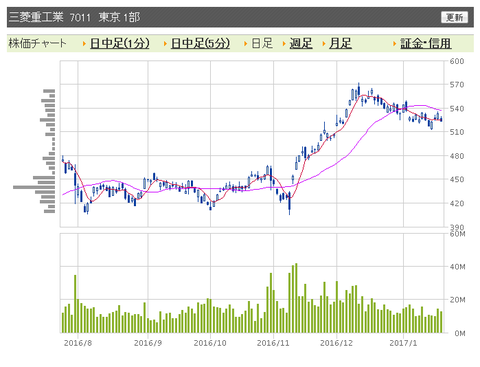Click the orange arrow before 月足
This screenshot has width=480, height=367.
(x=324, y=44)
